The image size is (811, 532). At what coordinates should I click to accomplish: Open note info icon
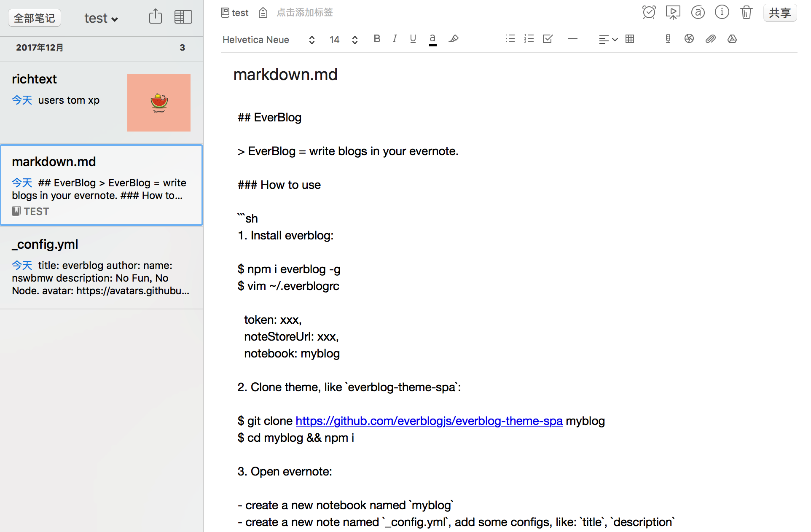[x=722, y=13]
